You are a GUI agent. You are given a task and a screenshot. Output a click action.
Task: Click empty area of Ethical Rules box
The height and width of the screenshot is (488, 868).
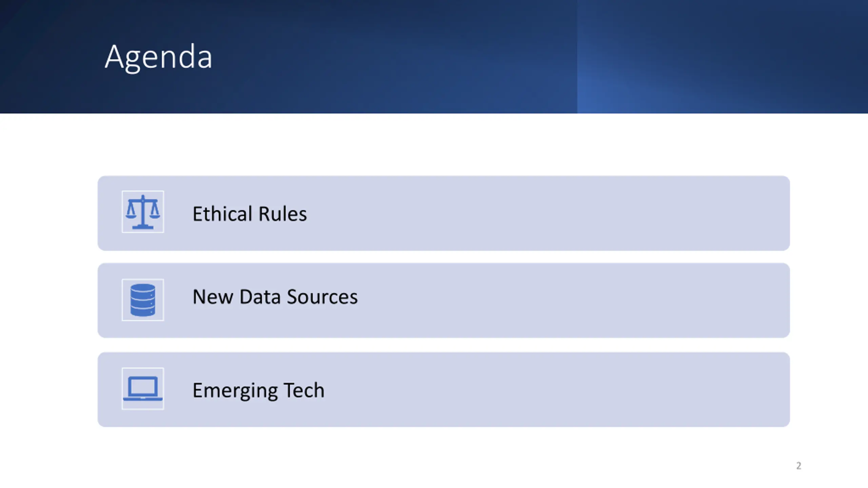click(x=542, y=213)
